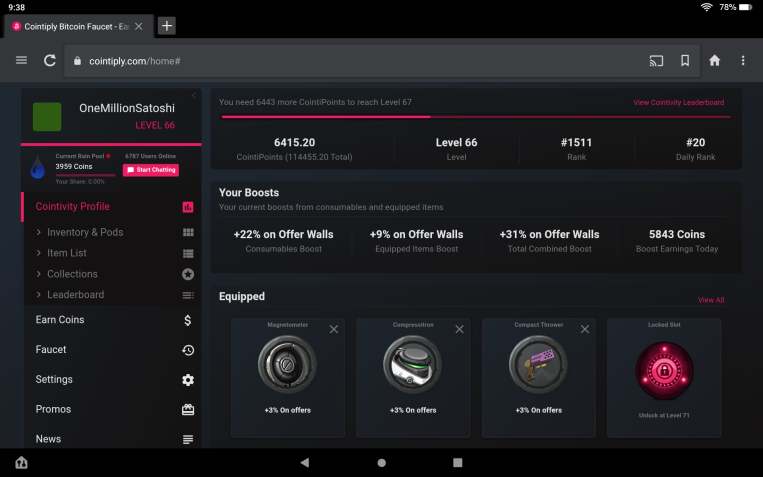763x477 pixels.
Task: Open the three-dot browser options menu
Action: pos(743,60)
